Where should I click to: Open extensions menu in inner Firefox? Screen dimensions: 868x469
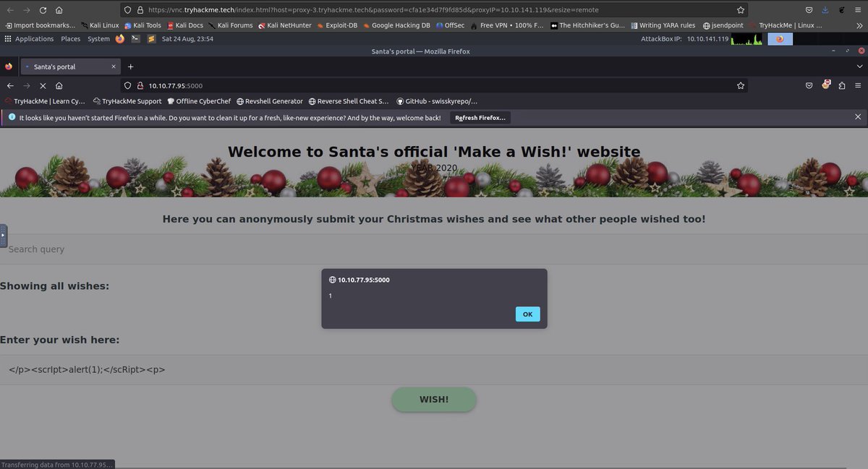[x=842, y=85]
